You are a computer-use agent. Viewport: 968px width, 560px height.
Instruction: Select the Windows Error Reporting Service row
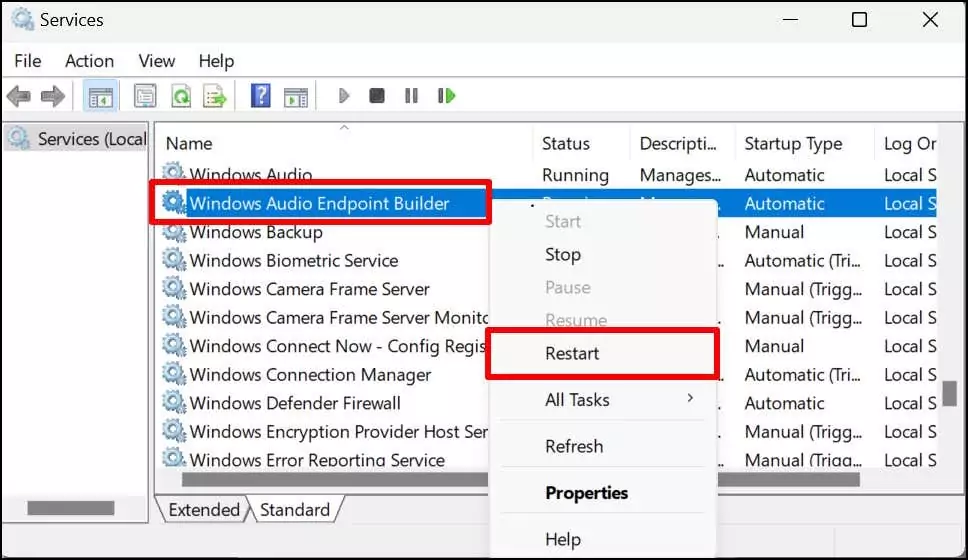[x=548, y=459]
